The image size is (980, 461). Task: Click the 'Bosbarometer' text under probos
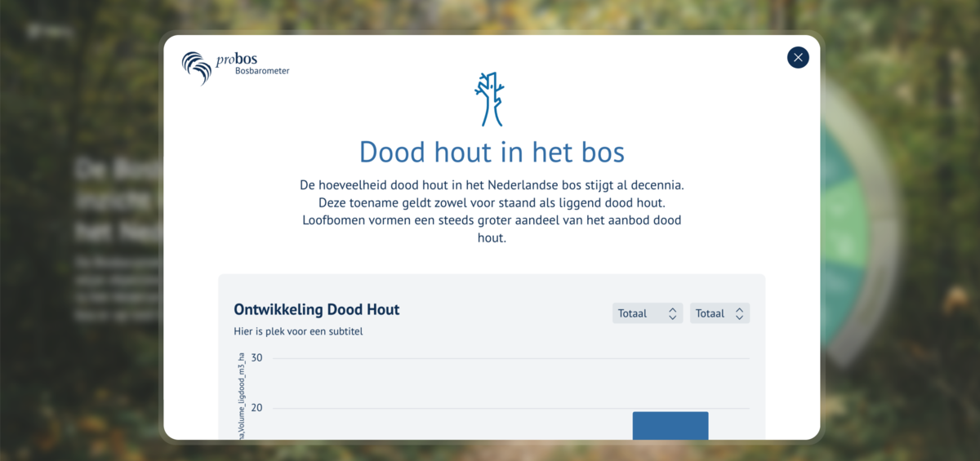click(262, 71)
